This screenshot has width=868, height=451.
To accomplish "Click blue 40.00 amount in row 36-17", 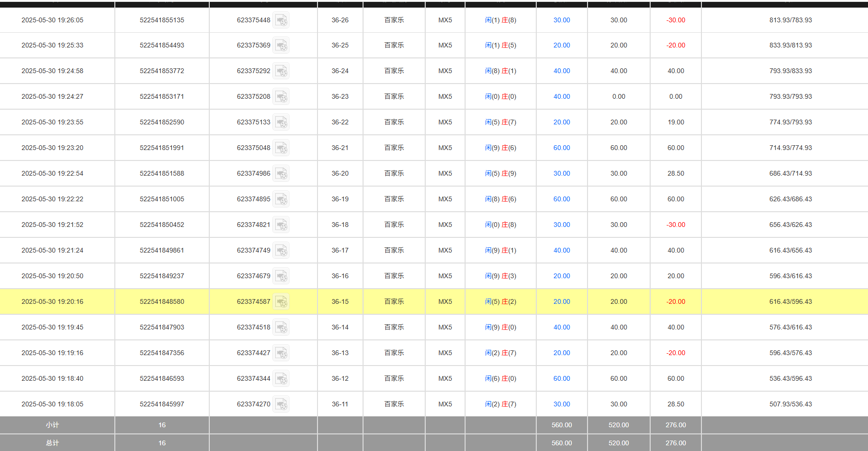I will pos(561,251).
